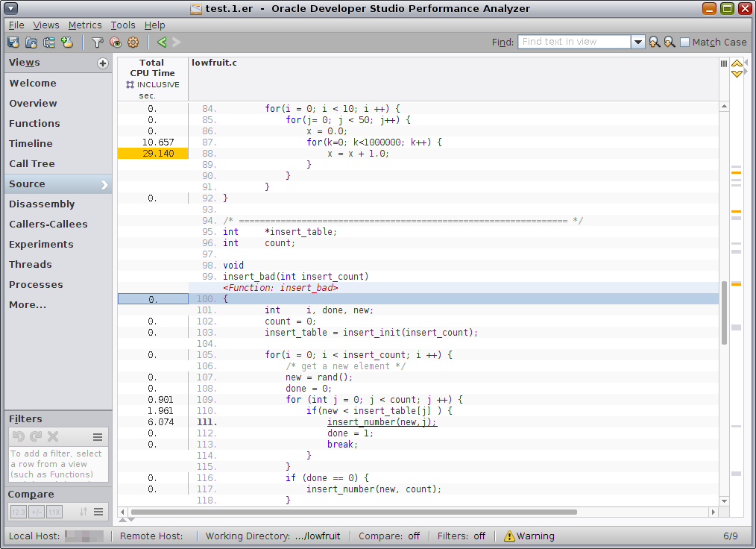The height and width of the screenshot is (549, 756).
Task: Click the funnel filter icon in toolbar
Action: point(97,43)
